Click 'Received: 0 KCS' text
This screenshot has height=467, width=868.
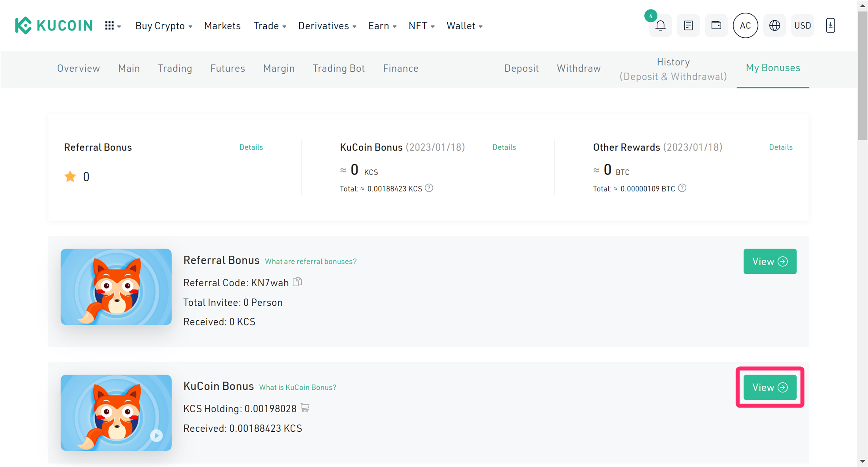pyautogui.click(x=219, y=322)
